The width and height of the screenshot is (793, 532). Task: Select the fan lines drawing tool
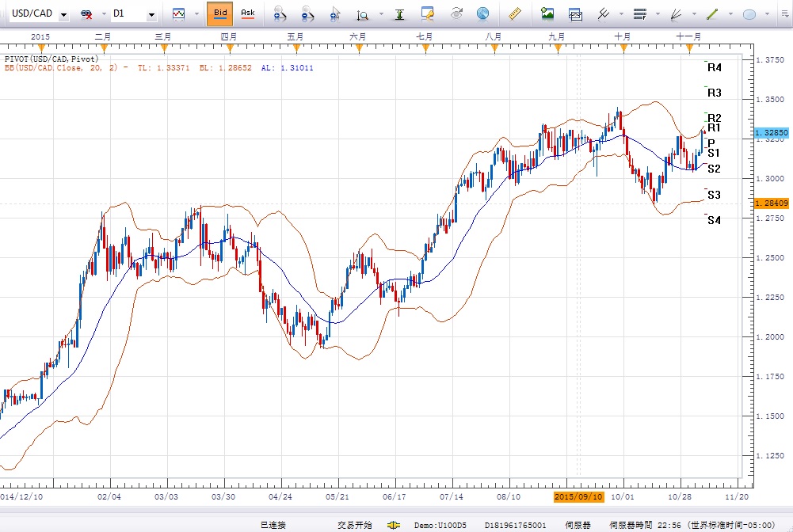pos(677,14)
